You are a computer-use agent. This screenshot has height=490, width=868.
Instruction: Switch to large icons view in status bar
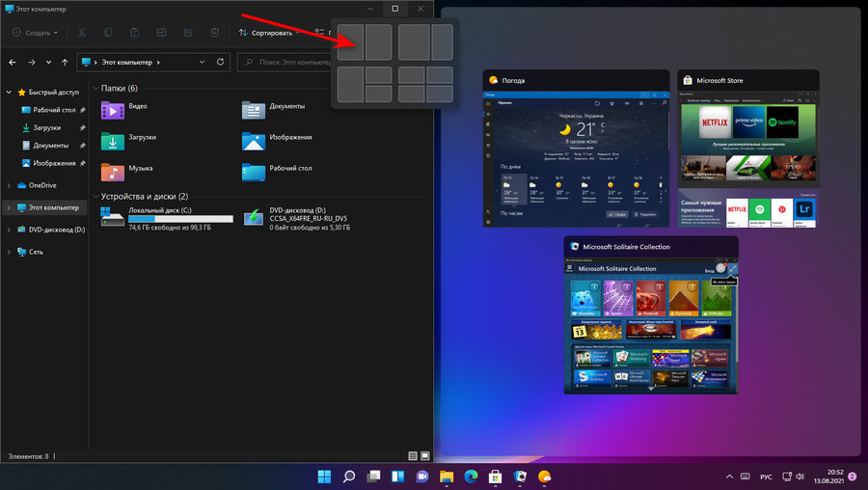coord(424,455)
